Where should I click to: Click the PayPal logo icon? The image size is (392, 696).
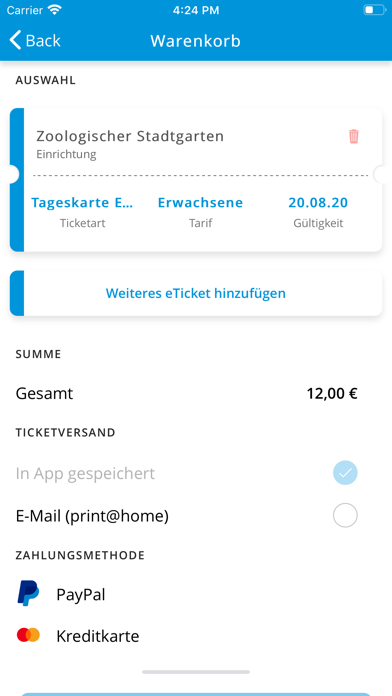click(x=28, y=593)
